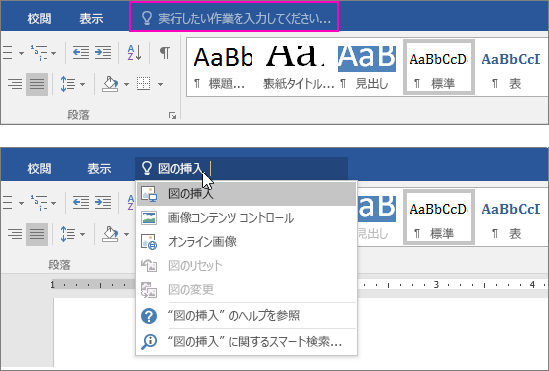Click borders icon in the upper ribbon

click(x=144, y=84)
